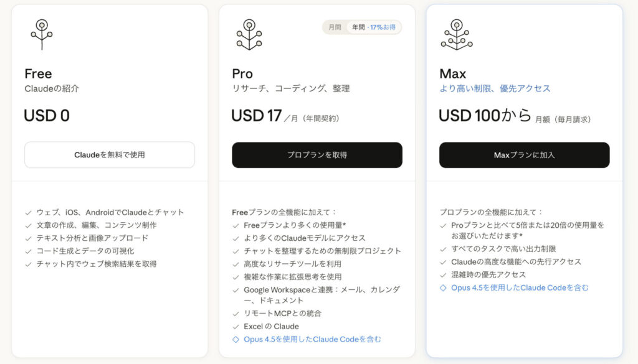The width and height of the screenshot is (638, 364).
Task: Click the Max plan tree icon
Action: click(x=456, y=34)
